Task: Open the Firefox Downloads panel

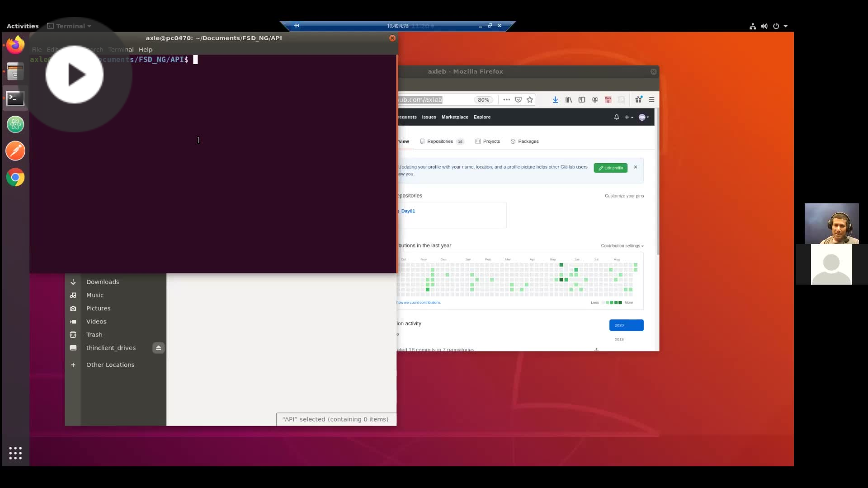Action: (x=555, y=99)
